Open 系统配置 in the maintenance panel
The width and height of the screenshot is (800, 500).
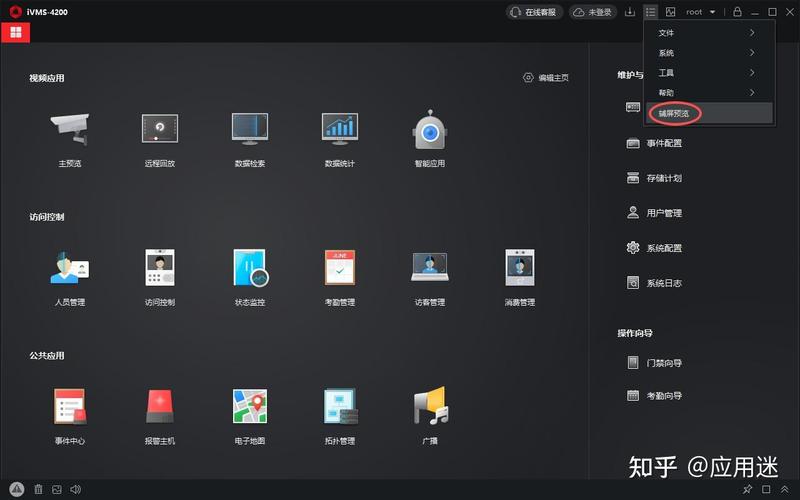(654, 248)
